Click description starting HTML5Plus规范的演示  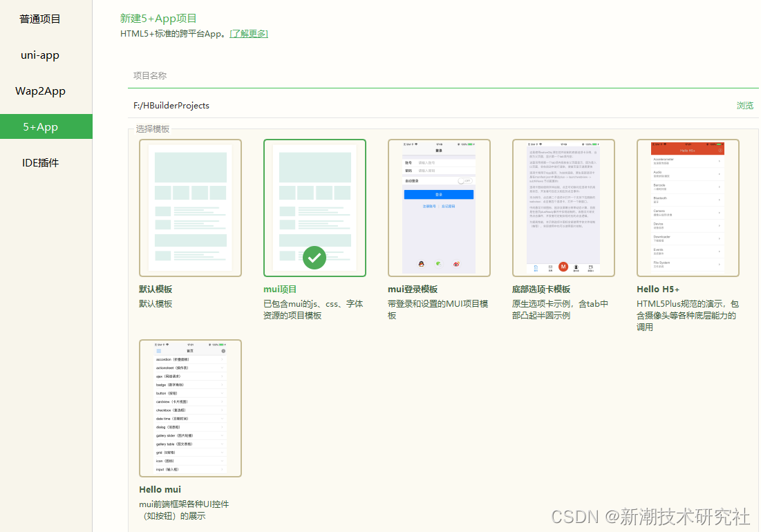click(x=688, y=315)
